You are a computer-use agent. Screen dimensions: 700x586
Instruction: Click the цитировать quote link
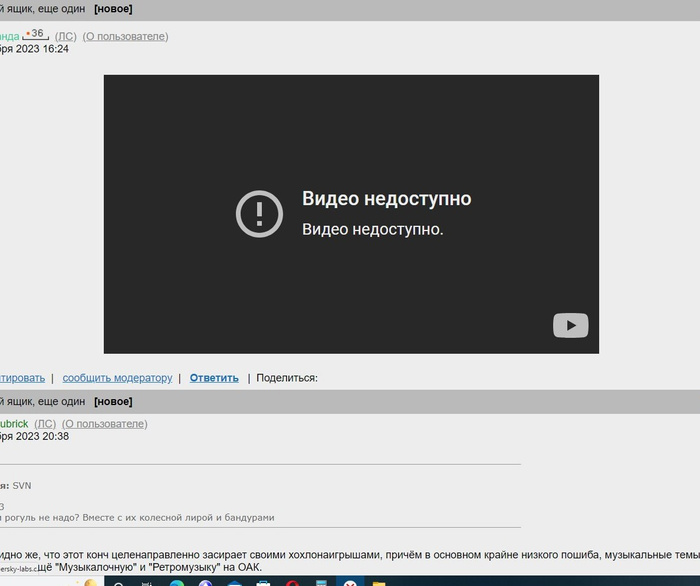[22, 378]
